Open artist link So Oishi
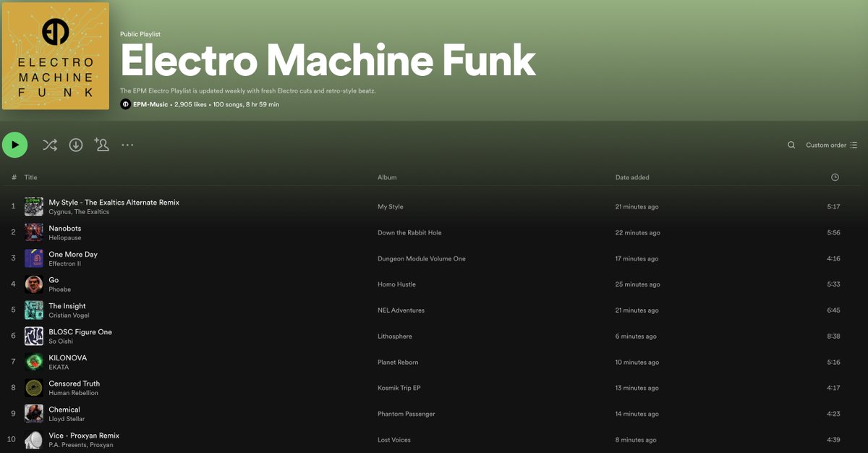This screenshot has height=453, width=868. (x=61, y=342)
